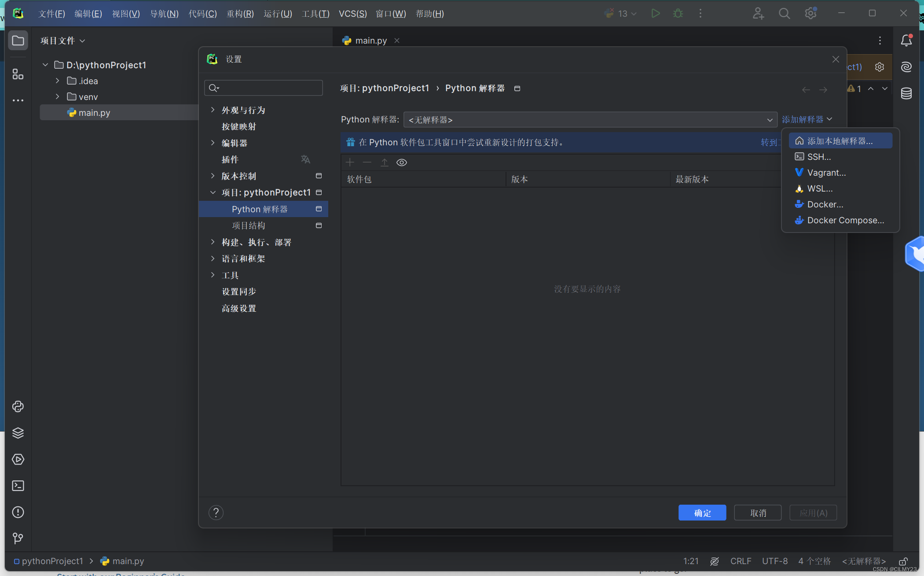Open the Project tool window folder icon
The image size is (924, 576).
[x=18, y=41]
